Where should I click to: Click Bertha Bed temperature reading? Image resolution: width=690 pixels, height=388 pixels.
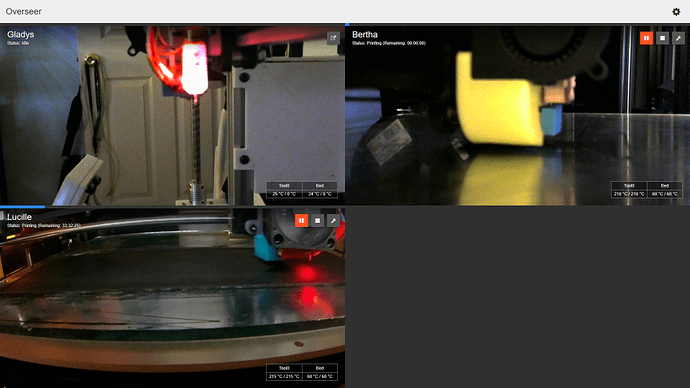pos(665,194)
